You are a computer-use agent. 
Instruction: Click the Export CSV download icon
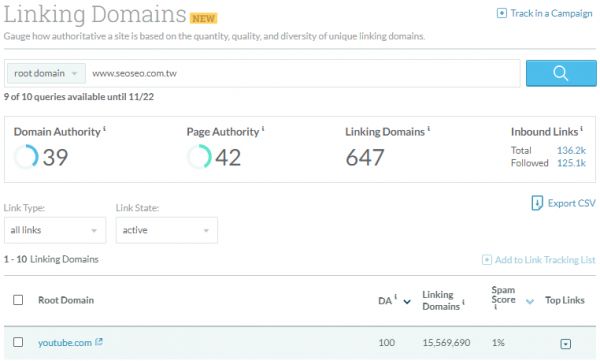coord(537,203)
